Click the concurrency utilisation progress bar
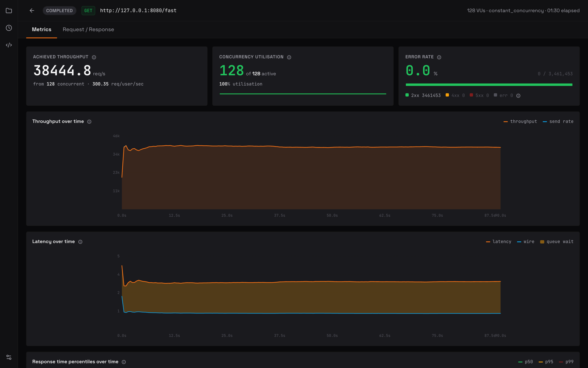The height and width of the screenshot is (368, 588). [x=303, y=94]
